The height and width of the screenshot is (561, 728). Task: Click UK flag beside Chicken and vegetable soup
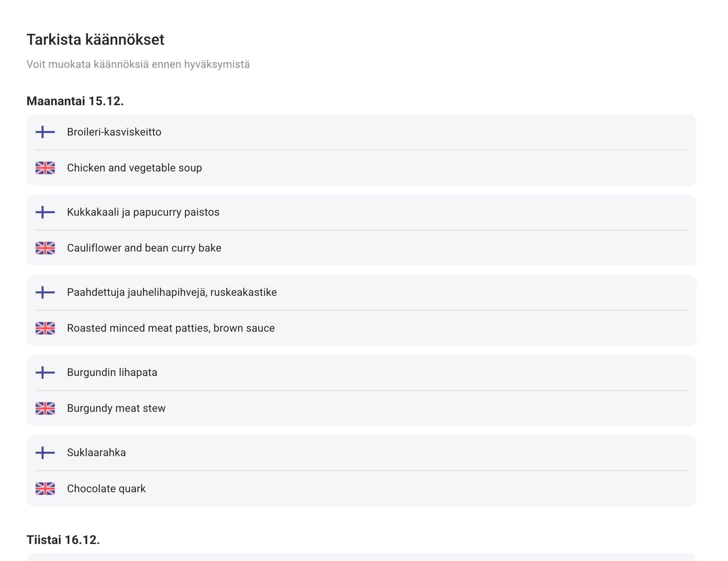pyautogui.click(x=45, y=168)
